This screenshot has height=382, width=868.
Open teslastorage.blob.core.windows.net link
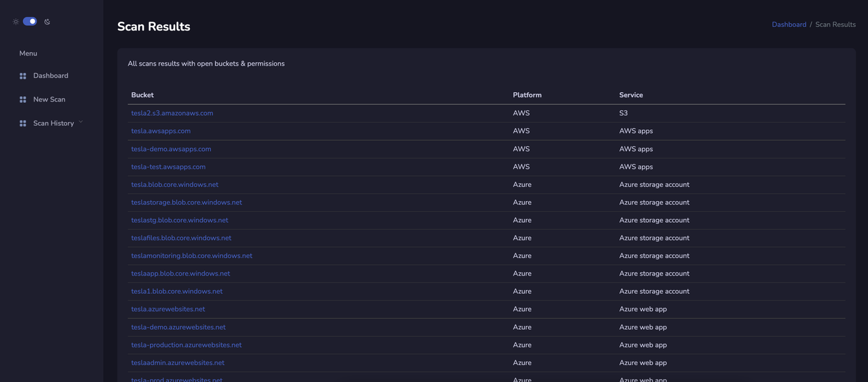point(186,203)
